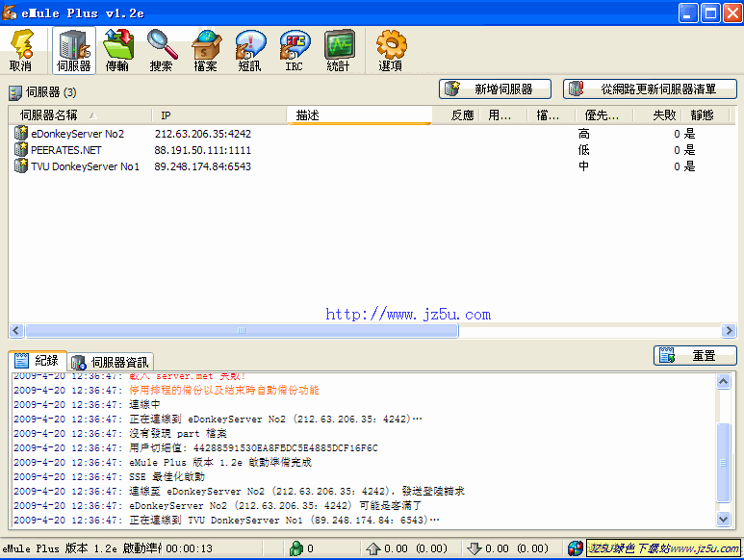Click the users icon in status bar
This screenshot has height=560, width=744.
(x=296, y=548)
